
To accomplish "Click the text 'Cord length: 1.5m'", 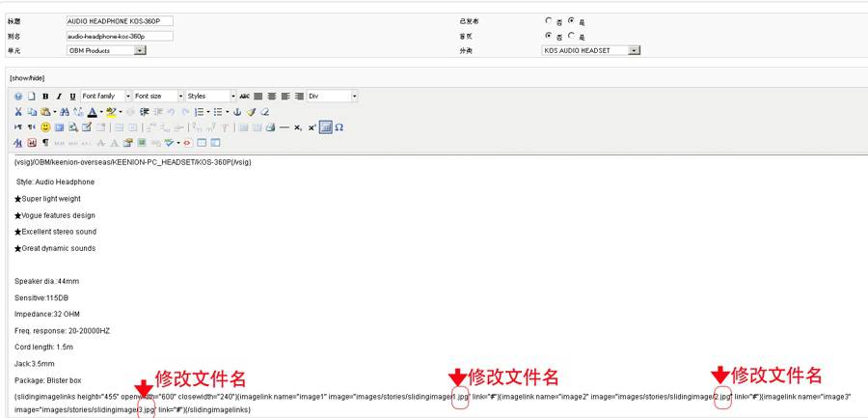I will pos(43,347).
